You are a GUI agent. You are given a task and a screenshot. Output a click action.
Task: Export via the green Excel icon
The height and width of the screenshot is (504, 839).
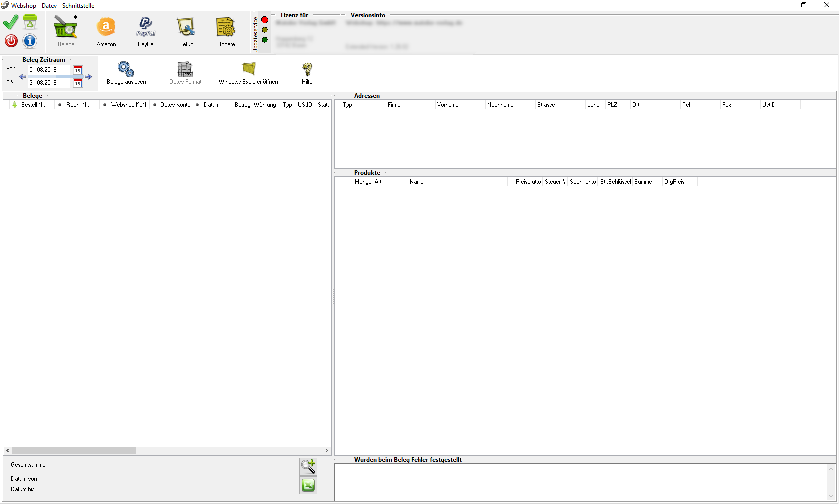click(x=308, y=485)
